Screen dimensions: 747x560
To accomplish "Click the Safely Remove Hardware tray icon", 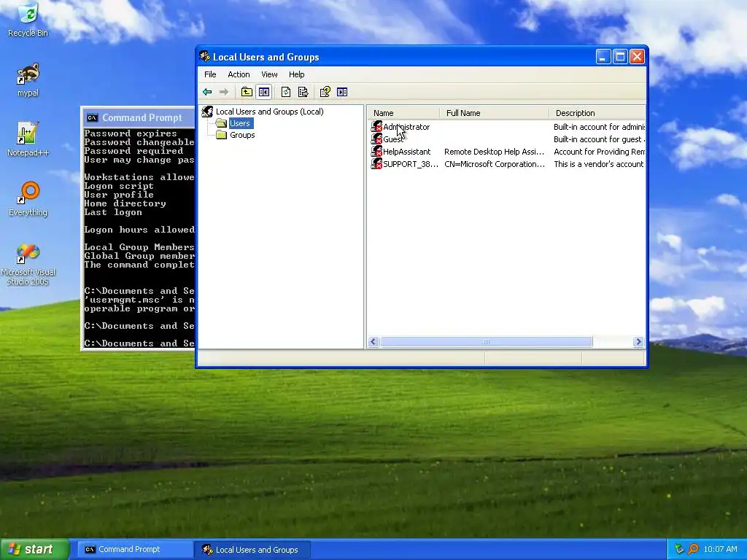I will point(679,549).
